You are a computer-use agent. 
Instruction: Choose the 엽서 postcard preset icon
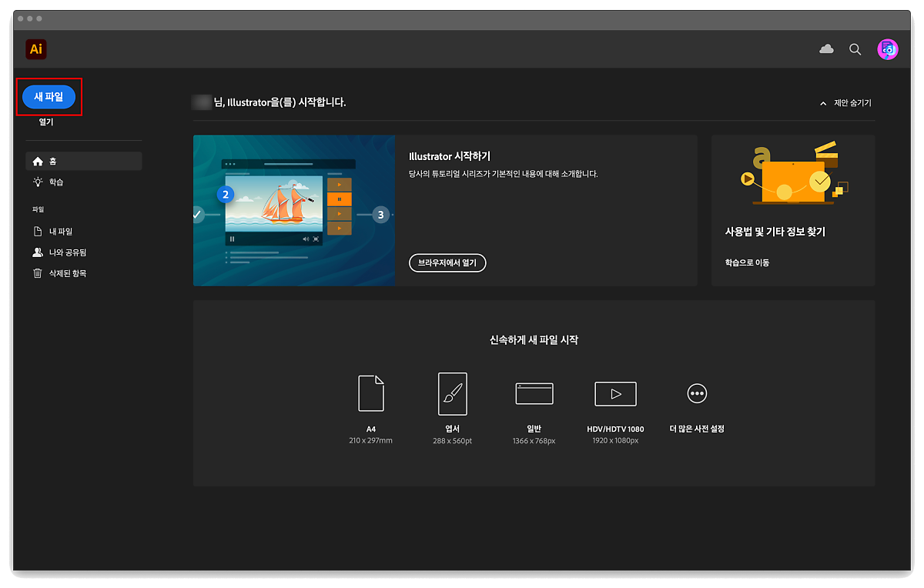click(452, 393)
